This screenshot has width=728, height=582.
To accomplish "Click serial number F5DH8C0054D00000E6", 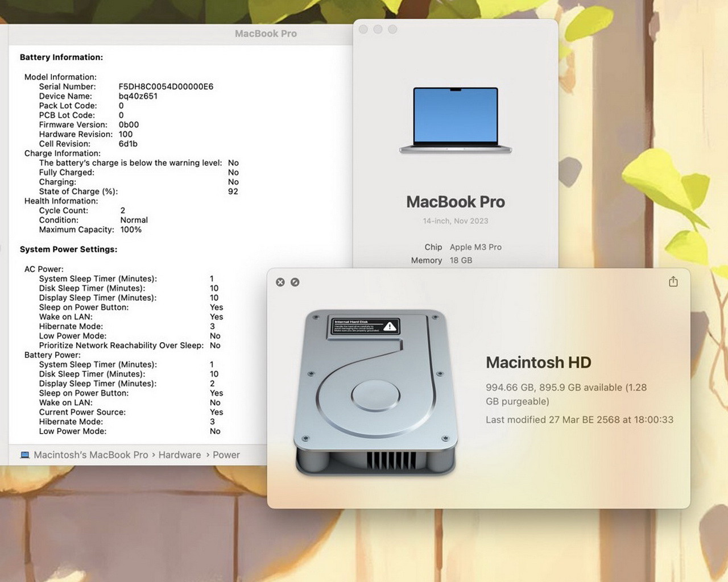I will point(166,86).
